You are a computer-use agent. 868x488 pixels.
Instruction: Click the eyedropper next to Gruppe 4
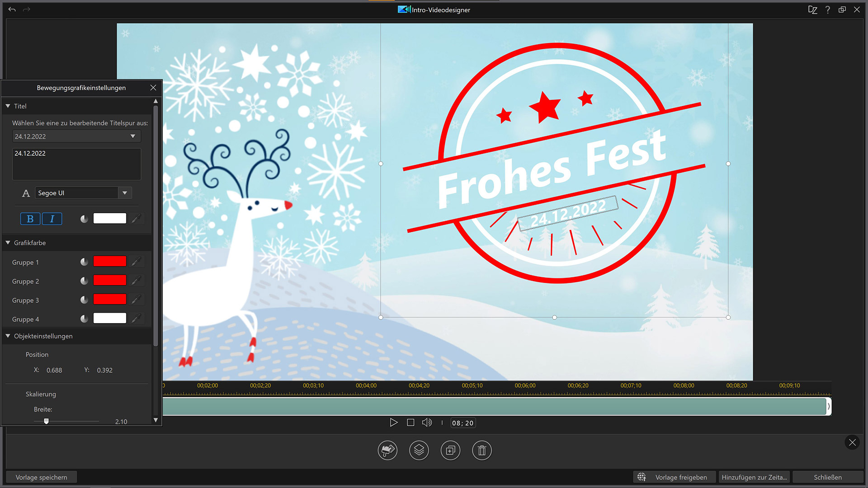(136, 319)
